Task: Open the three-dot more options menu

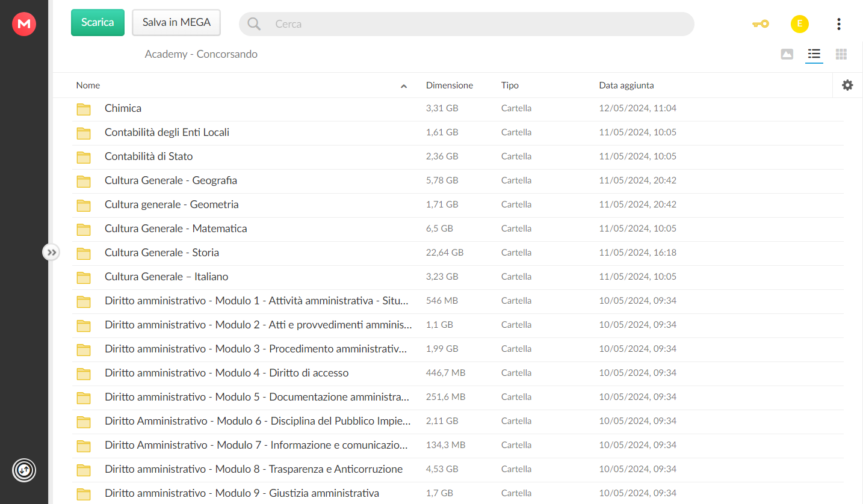Action: pos(838,24)
